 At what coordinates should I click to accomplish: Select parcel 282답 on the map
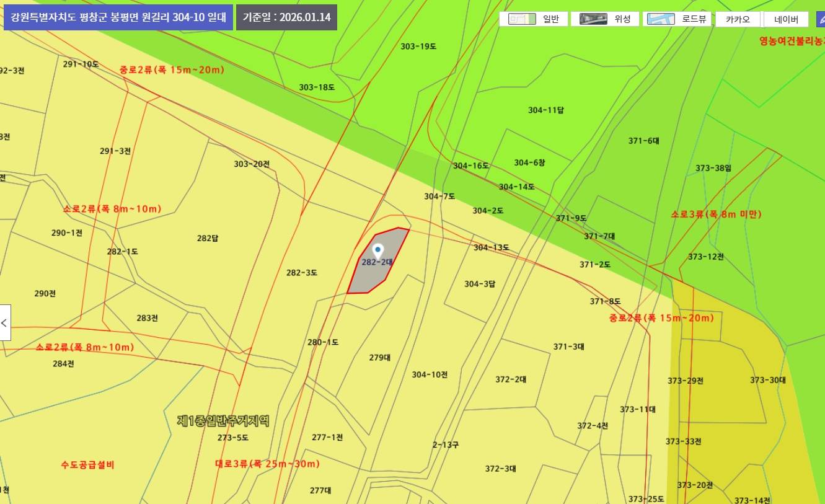207,238
